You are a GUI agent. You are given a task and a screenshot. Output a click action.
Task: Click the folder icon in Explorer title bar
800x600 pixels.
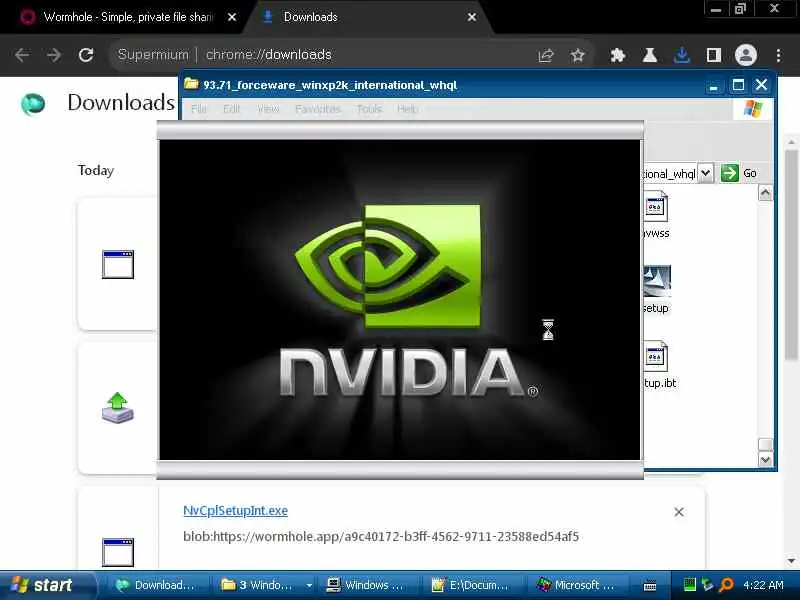[x=191, y=84]
